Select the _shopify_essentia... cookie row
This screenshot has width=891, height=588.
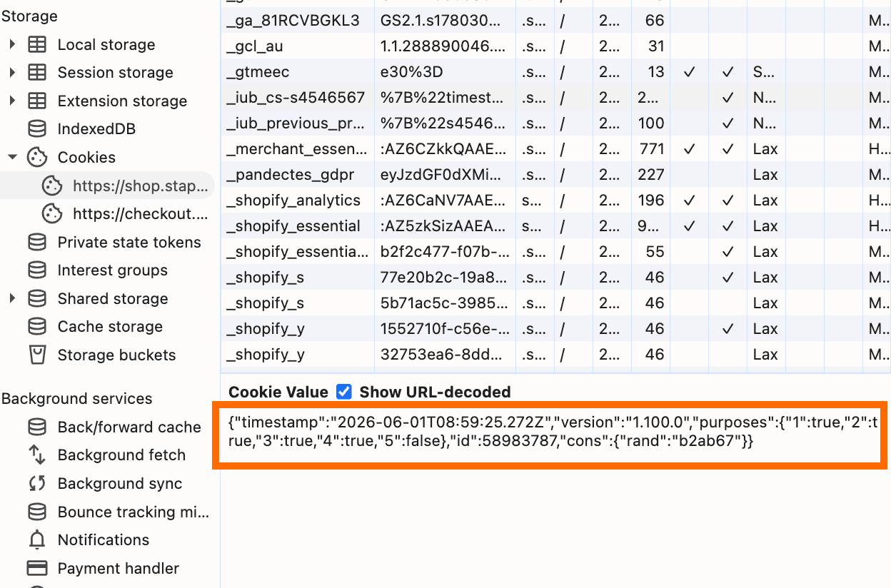click(x=555, y=252)
